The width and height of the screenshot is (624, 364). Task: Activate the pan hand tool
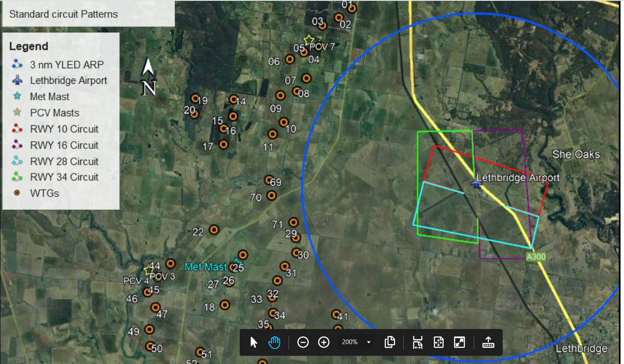tap(275, 342)
